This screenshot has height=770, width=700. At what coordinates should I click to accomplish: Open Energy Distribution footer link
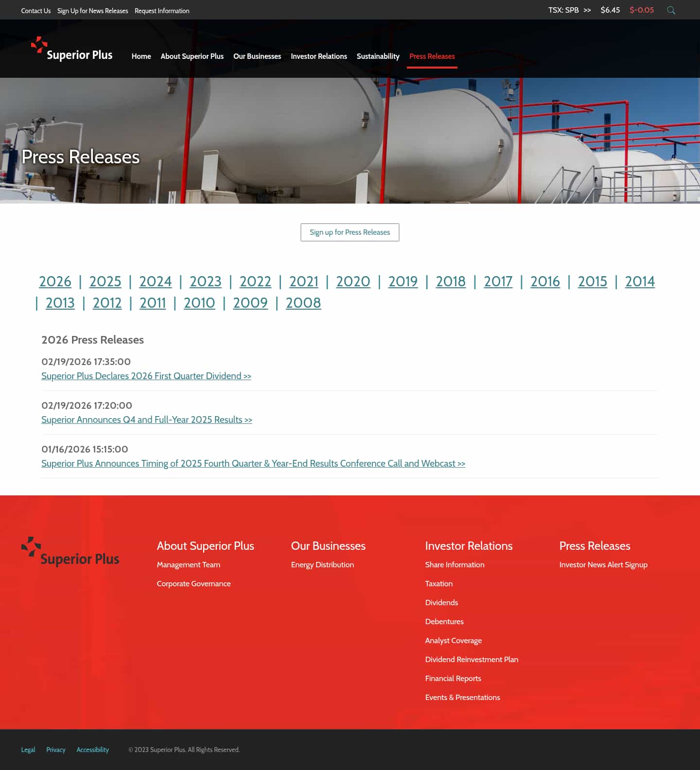tap(323, 565)
